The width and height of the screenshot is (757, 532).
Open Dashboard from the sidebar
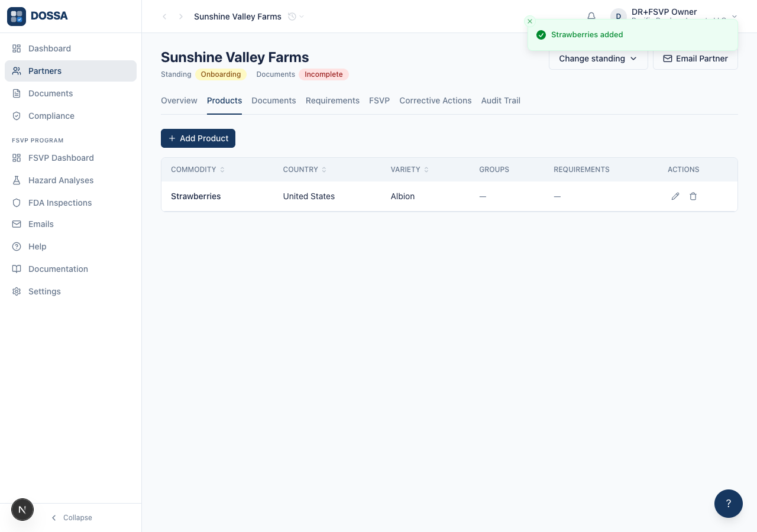(x=70, y=48)
